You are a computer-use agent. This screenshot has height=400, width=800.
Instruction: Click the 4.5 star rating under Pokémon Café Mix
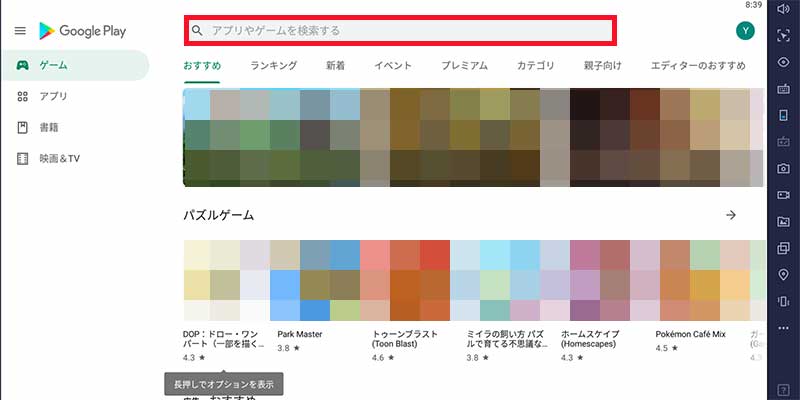click(666, 348)
